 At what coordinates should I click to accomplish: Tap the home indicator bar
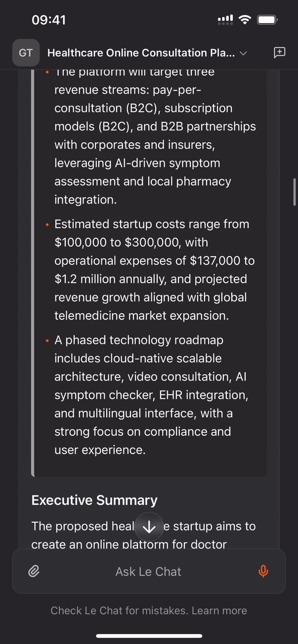[x=149, y=636]
